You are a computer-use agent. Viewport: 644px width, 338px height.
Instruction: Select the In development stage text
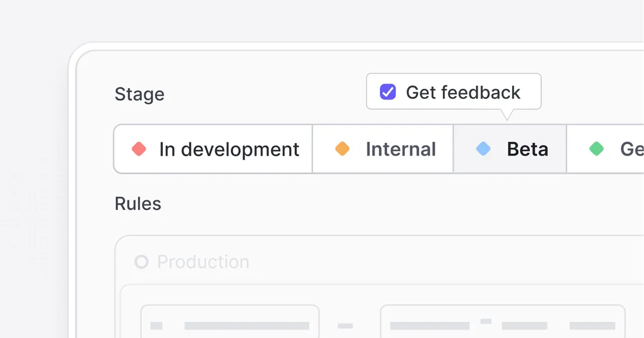click(x=229, y=150)
